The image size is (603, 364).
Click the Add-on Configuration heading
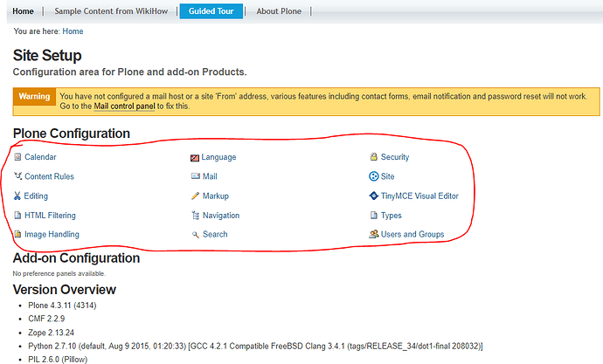[x=76, y=258]
